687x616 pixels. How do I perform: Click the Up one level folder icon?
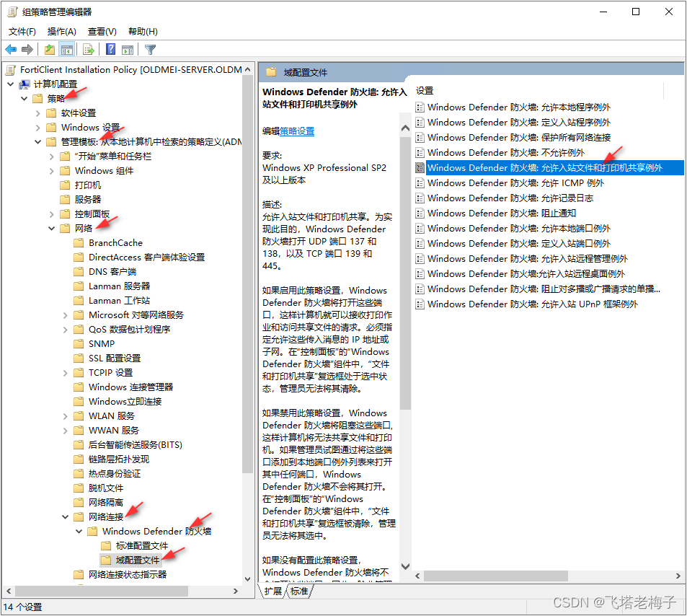(50, 50)
